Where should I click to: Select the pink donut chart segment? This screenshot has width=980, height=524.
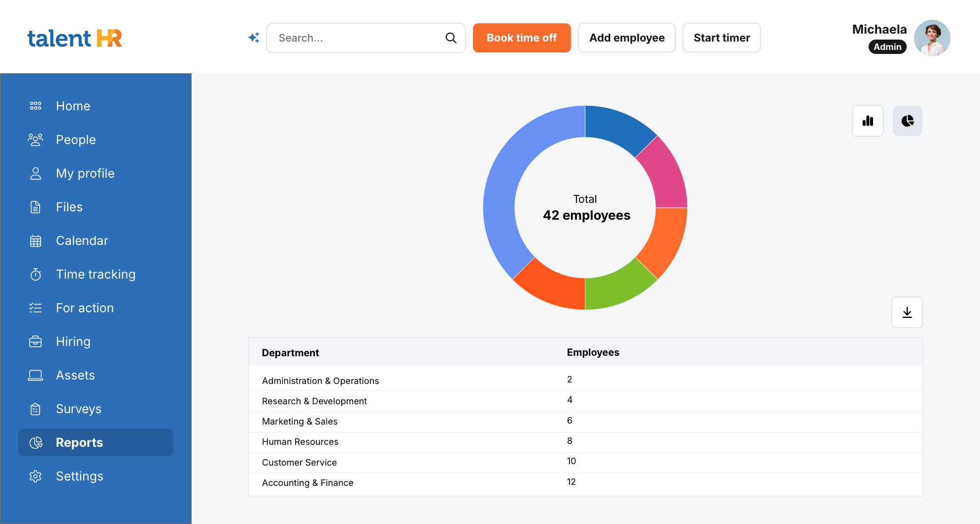pyautogui.click(x=664, y=173)
